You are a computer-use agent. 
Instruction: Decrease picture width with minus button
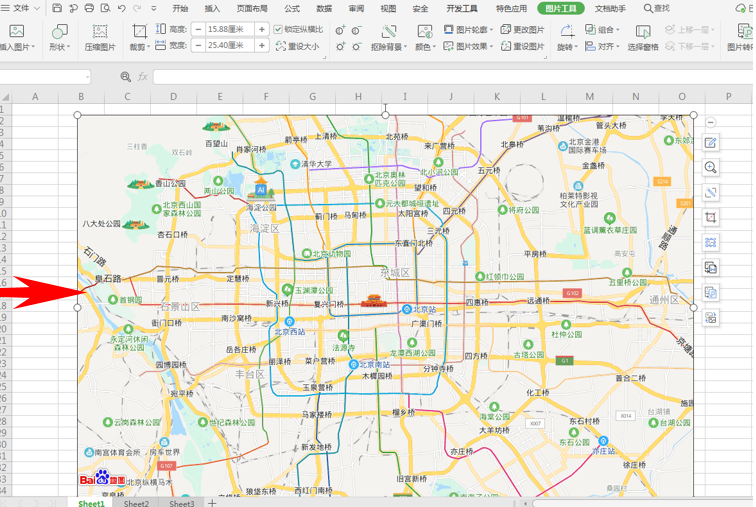(198, 45)
